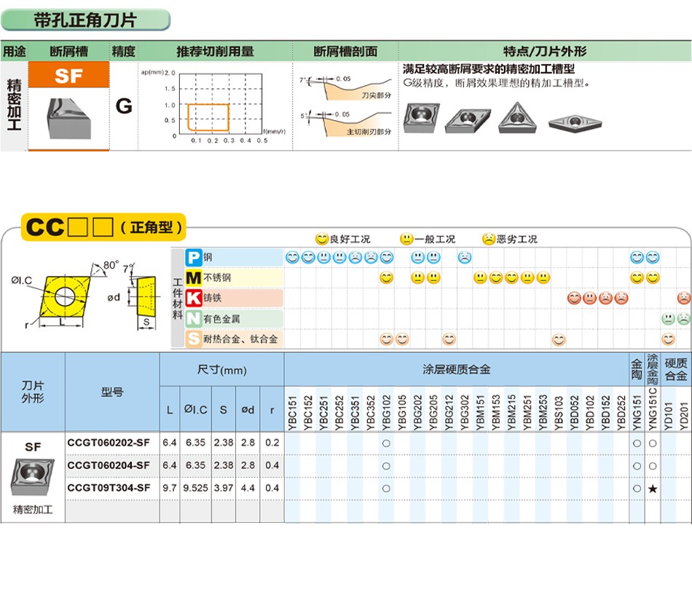Click the neutral face beside 一般工况 legend
Image resolution: width=692 pixels, height=616 pixels.
(406, 239)
